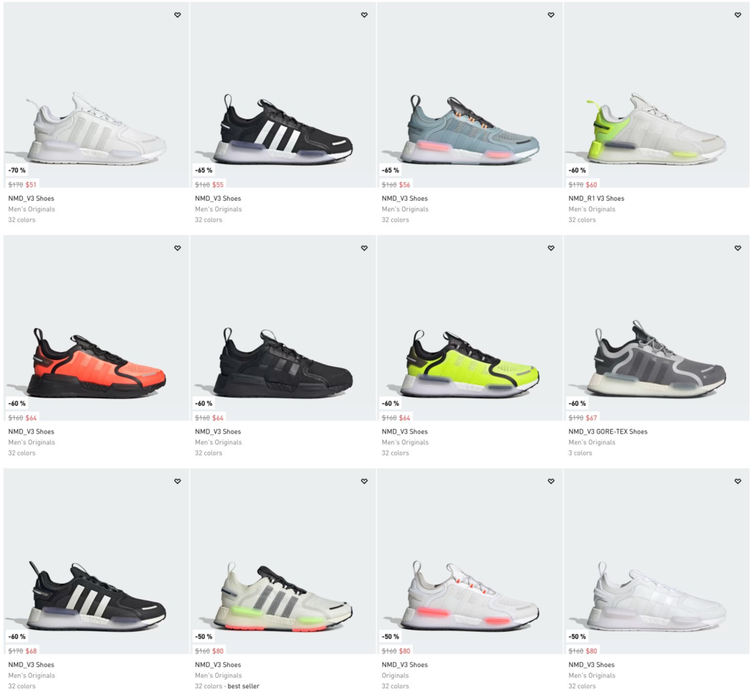Select the neon yellow NMD_V3 shoe image
The width and height of the screenshot is (750, 700).
click(469, 327)
